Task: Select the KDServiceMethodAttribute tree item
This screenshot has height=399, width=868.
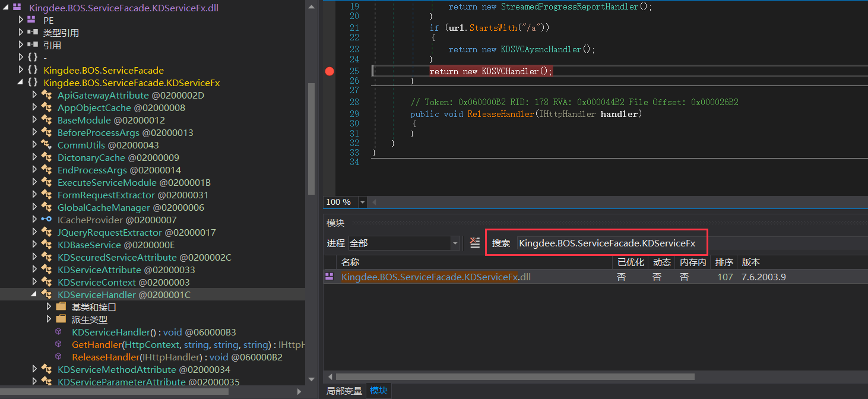Action: [x=144, y=369]
